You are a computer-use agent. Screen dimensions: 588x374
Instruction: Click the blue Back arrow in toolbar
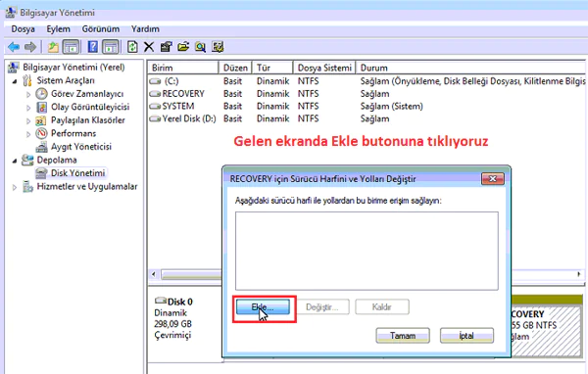pos(14,47)
